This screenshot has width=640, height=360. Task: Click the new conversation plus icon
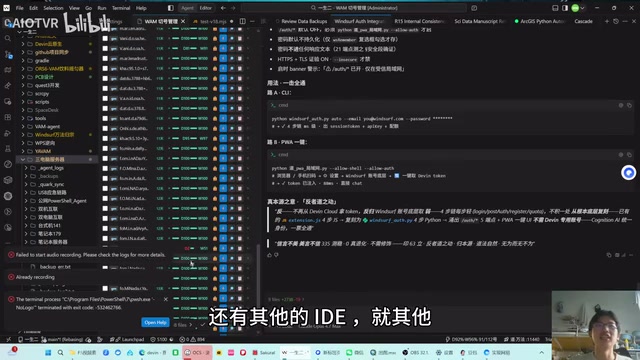pos(607,21)
